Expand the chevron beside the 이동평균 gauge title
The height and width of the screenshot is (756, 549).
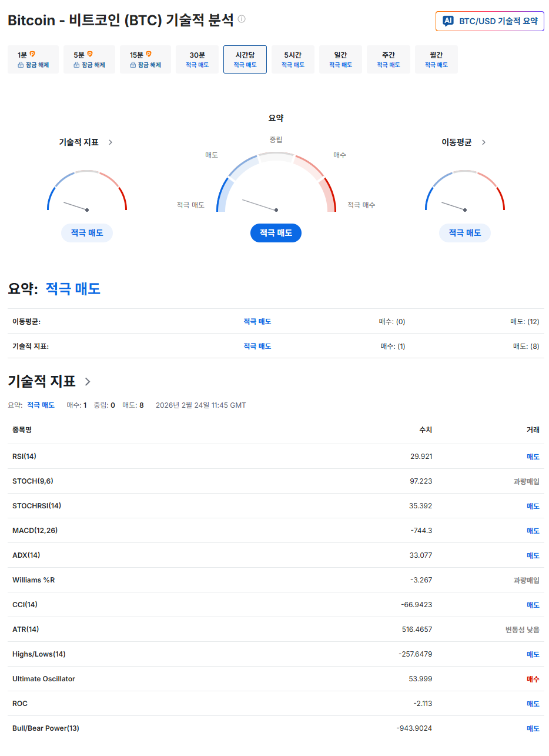point(484,142)
